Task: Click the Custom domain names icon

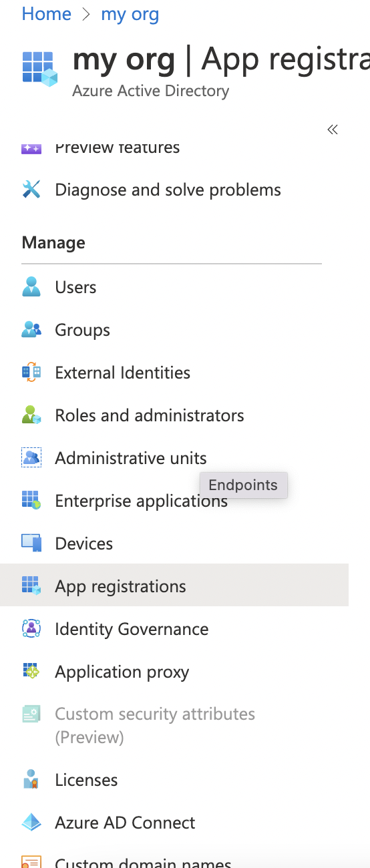Action: point(31,862)
